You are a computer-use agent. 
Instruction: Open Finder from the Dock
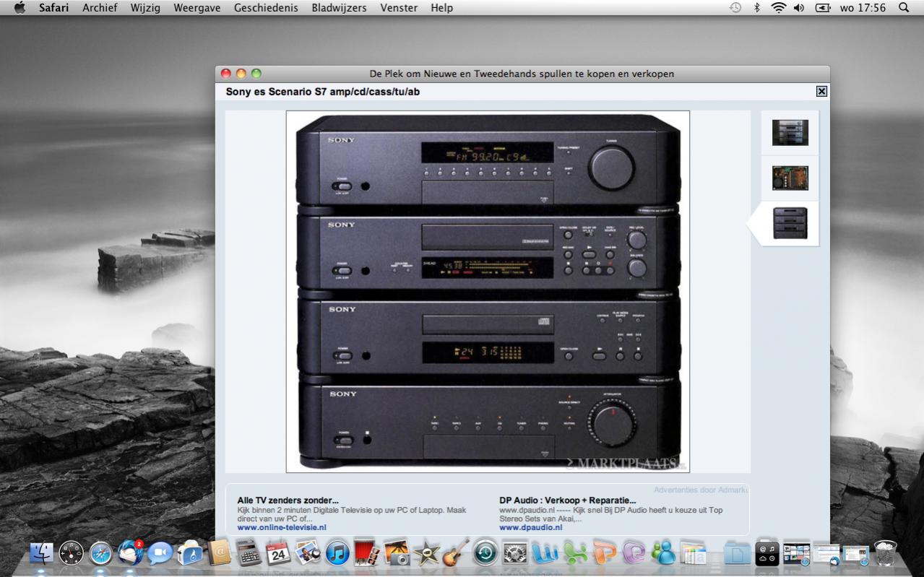point(42,553)
